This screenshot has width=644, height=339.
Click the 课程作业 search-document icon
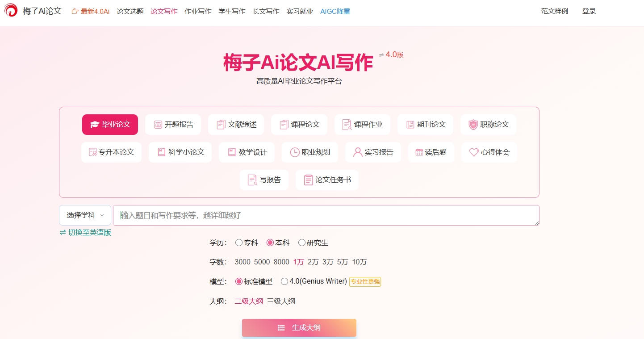(x=347, y=125)
